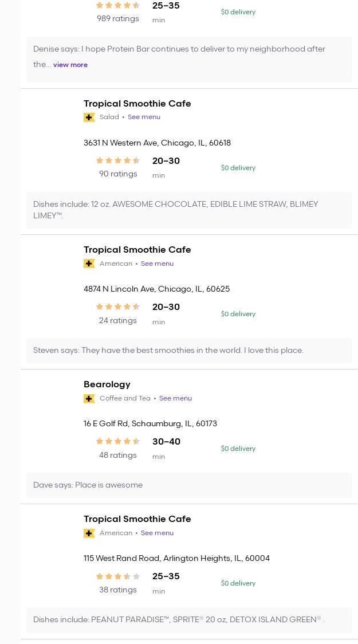
Task: Click the $0 delivery label for Bearology
Action: pyautogui.click(x=238, y=449)
